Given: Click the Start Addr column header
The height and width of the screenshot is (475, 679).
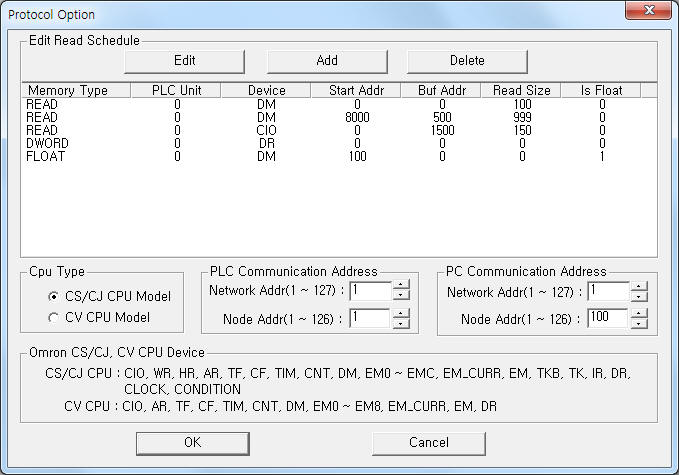Looking at the screenshot, I should tap(356, 90).
